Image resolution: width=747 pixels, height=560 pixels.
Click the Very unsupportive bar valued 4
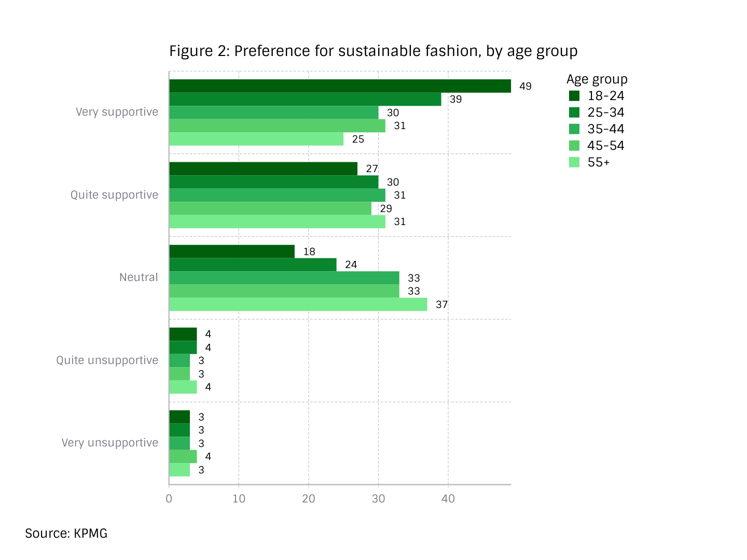(x=183, y=456)
